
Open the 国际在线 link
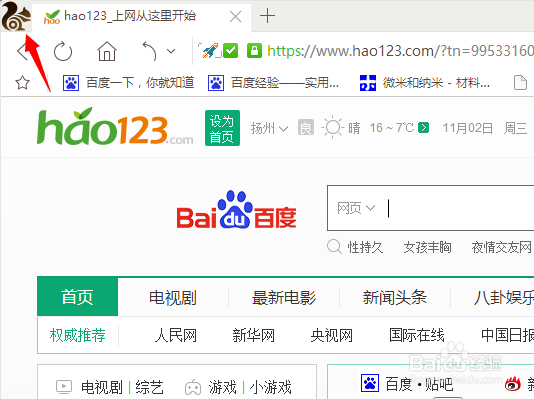click(x=417, y=335)
